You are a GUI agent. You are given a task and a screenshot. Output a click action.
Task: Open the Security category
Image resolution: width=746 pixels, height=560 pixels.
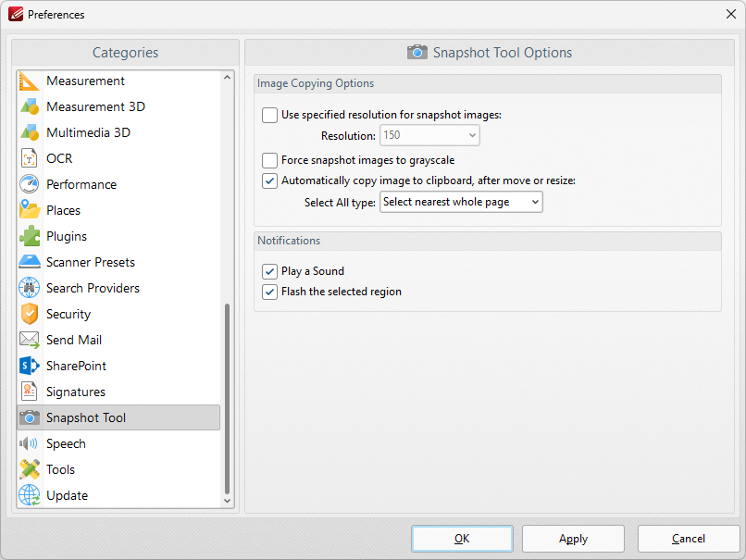[x=118, y=314]
